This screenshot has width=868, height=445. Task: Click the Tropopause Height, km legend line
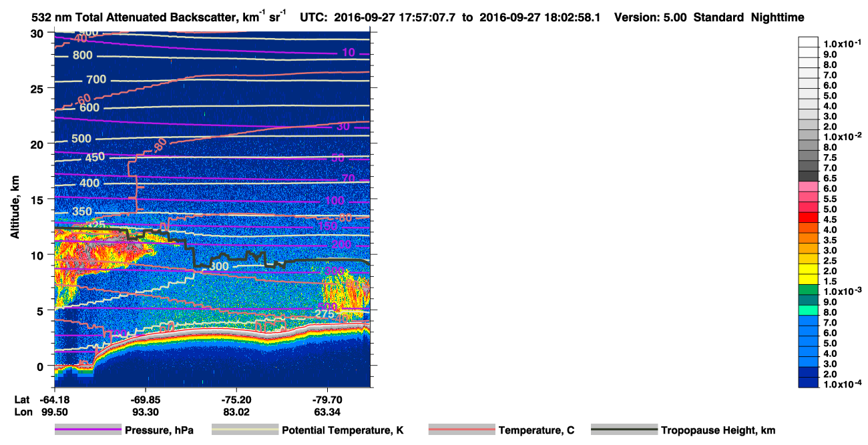click(625, 430)
